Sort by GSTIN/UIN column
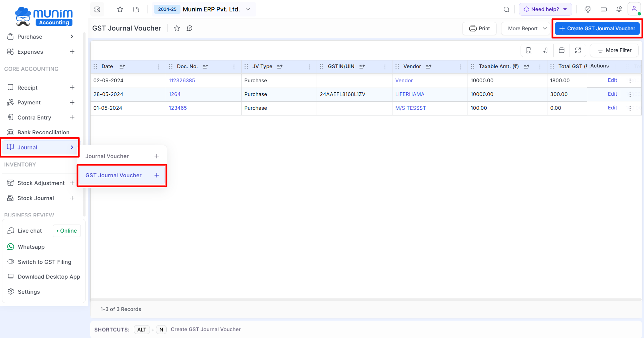 click(362, 66)
